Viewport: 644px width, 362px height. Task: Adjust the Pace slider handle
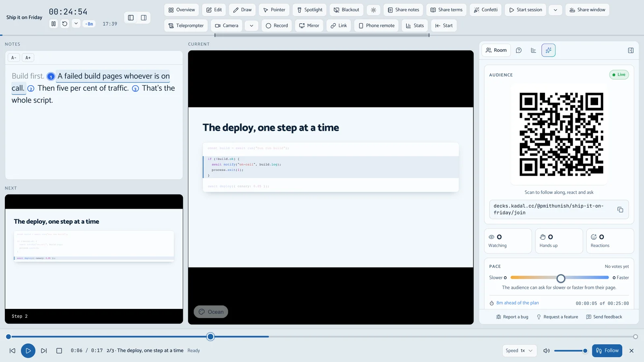561,278
